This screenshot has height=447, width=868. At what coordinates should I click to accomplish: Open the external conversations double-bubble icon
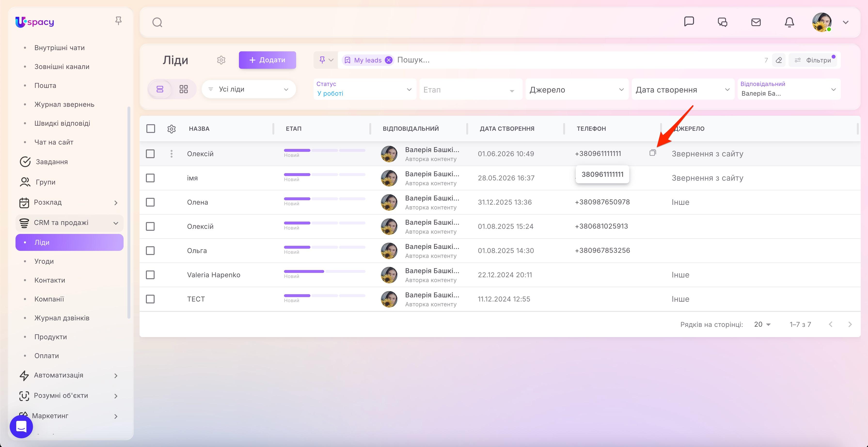pyautogui.click(x=722, y=22)
